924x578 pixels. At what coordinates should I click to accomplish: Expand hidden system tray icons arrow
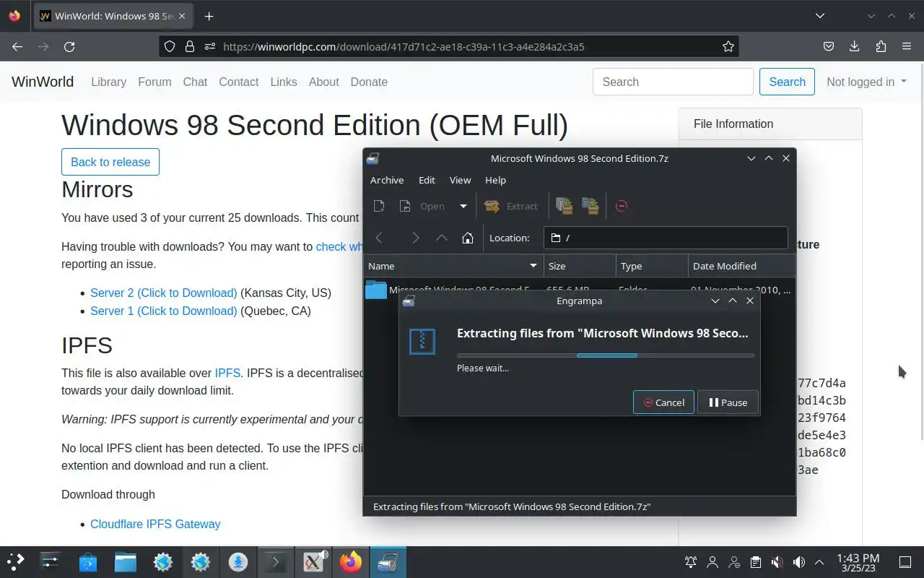tap(819, 561)
